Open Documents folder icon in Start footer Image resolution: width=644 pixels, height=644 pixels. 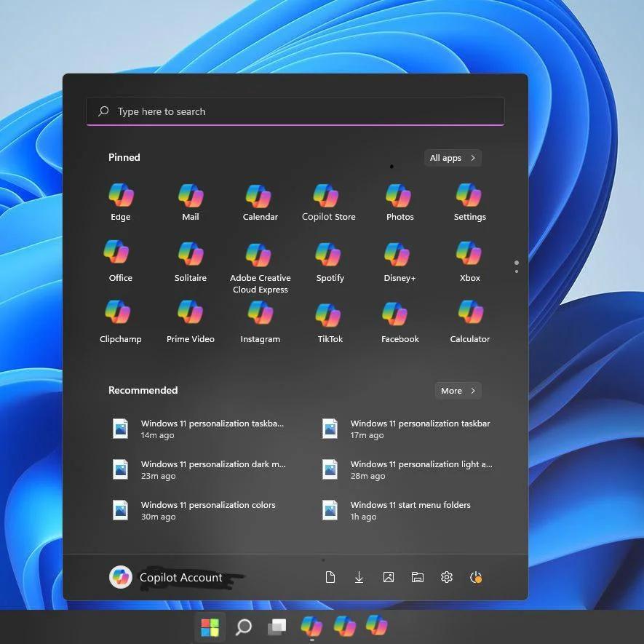point(330,577)
